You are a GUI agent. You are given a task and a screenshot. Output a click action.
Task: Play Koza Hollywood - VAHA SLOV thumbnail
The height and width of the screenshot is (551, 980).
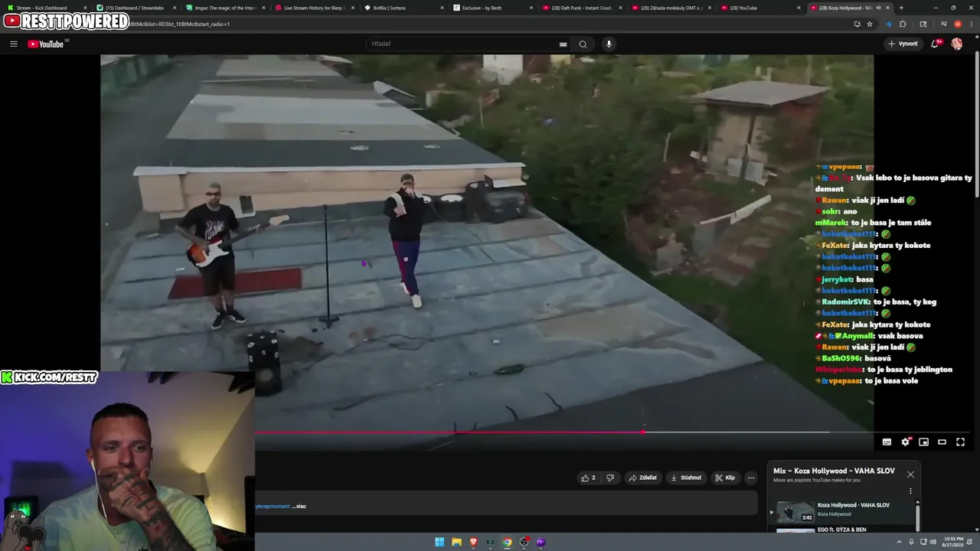pos(795,511)
